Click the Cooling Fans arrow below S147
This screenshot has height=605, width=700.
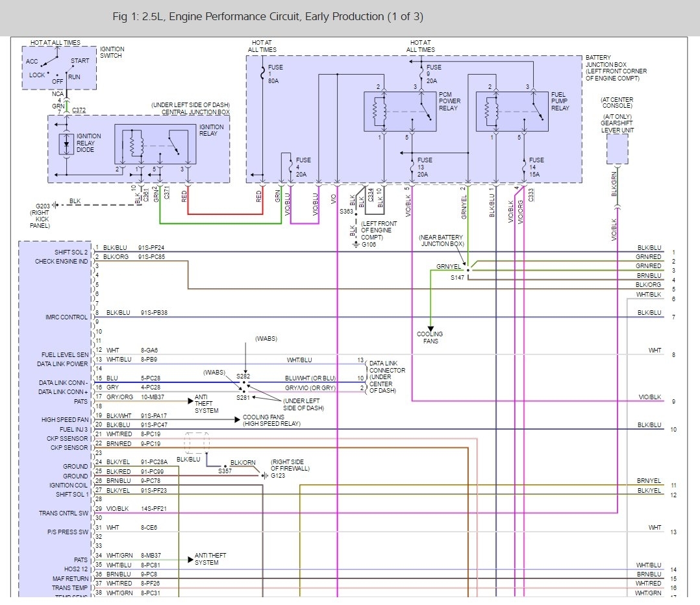430,328
